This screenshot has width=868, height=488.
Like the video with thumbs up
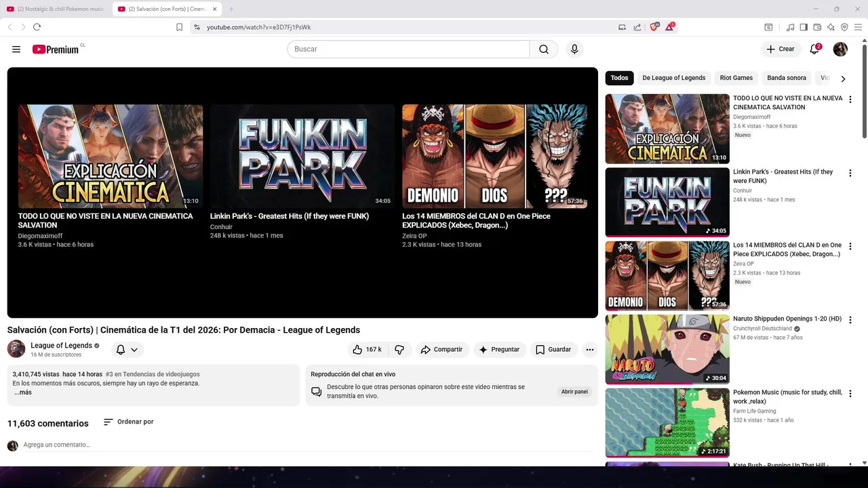pos(367,350)
